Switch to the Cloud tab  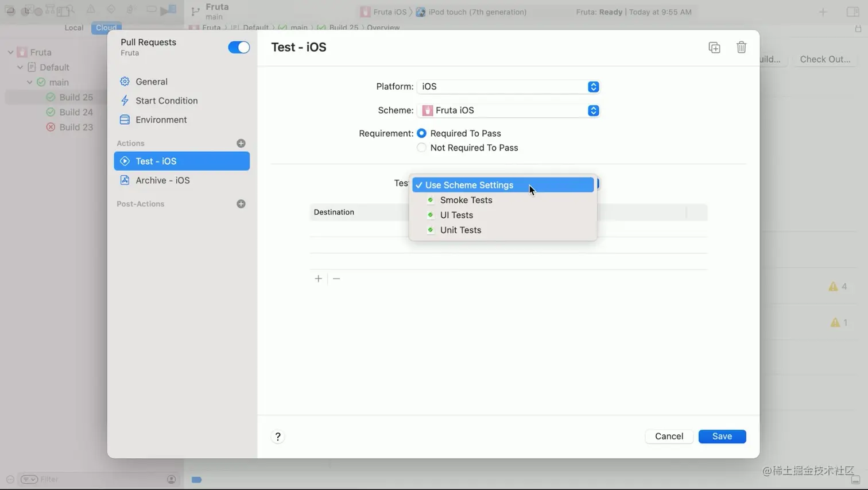point(106,28)
